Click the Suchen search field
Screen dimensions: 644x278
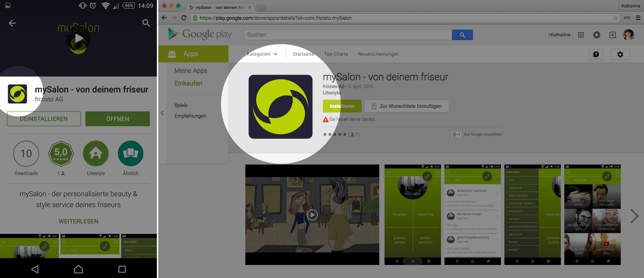click(x=348, y=35)
